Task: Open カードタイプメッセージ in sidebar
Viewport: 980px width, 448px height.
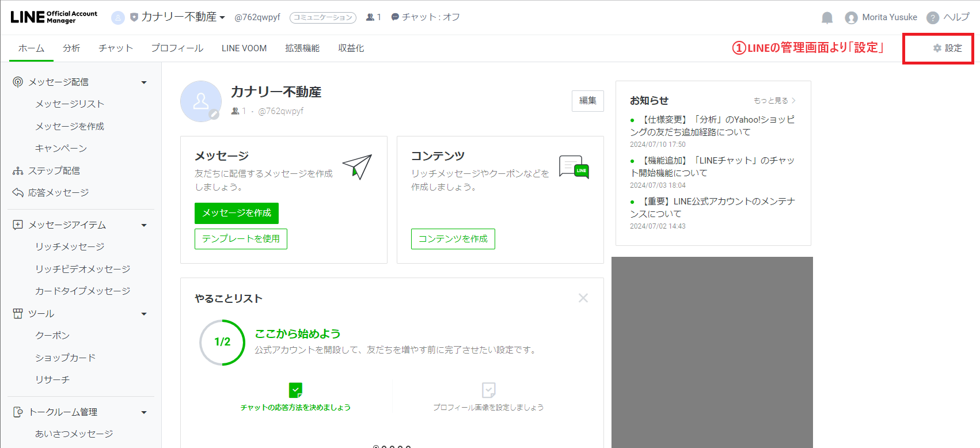Action: click(x=83, y=291)
